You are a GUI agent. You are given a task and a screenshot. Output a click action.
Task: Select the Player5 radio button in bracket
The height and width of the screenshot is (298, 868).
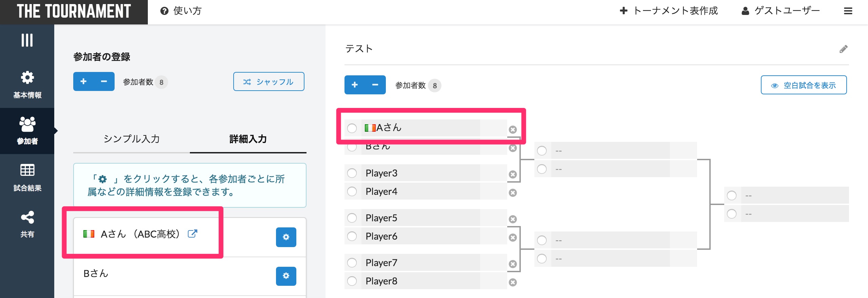coord(352,218)
